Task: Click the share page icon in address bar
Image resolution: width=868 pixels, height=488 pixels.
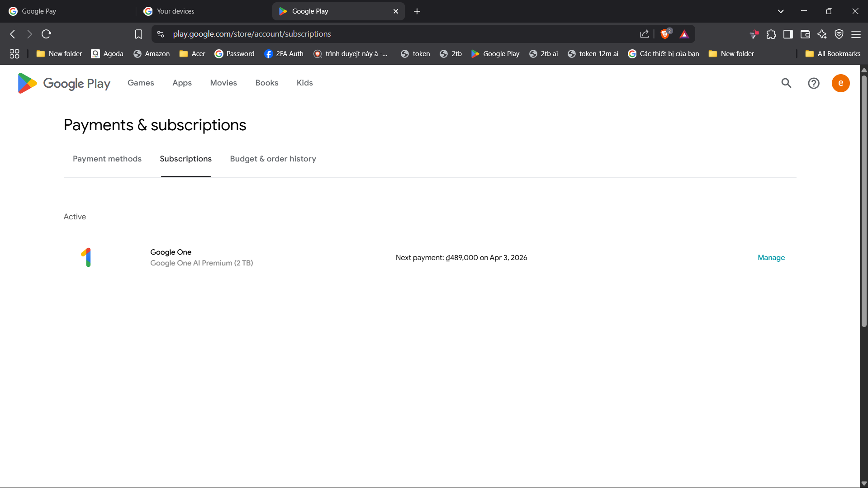Action: [645, 34]
